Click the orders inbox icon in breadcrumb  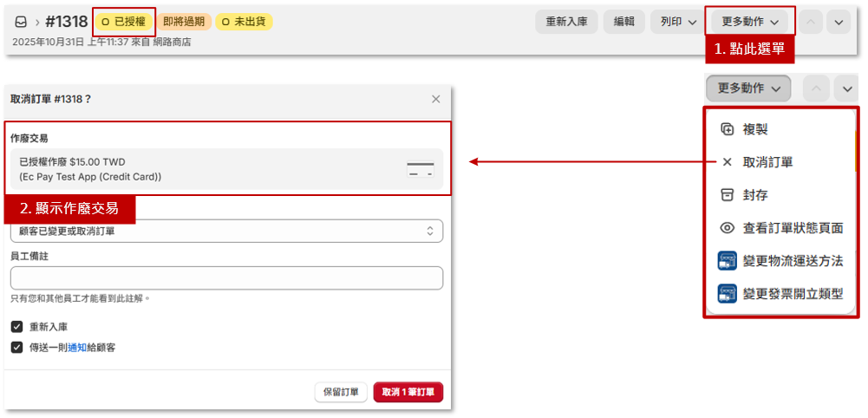[x=21, y=22]
